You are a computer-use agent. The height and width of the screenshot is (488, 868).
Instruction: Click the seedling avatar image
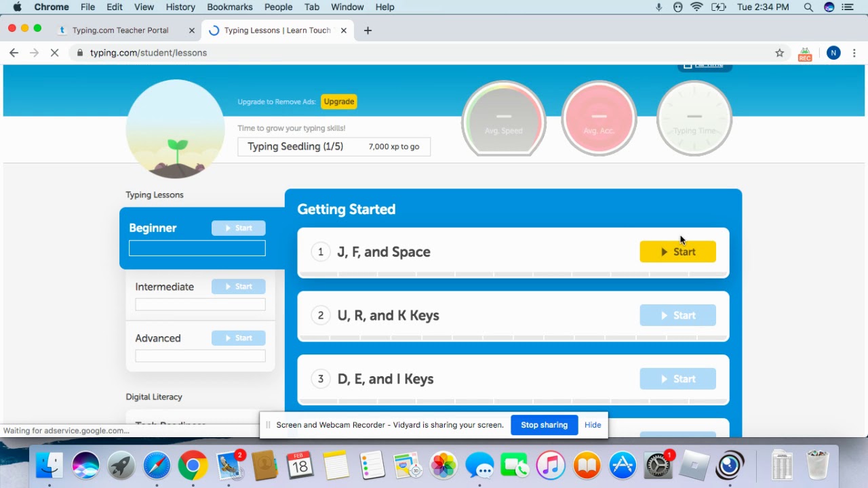click(175, 129)
